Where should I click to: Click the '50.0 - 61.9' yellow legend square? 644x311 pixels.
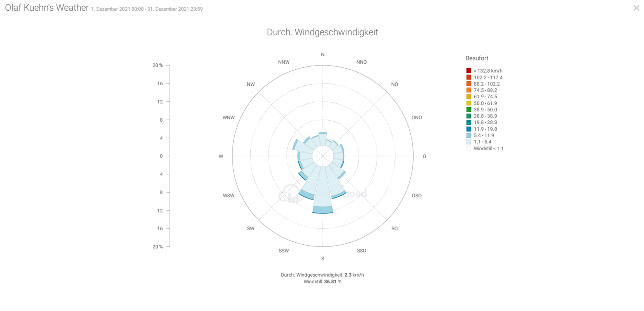[469, 103]
